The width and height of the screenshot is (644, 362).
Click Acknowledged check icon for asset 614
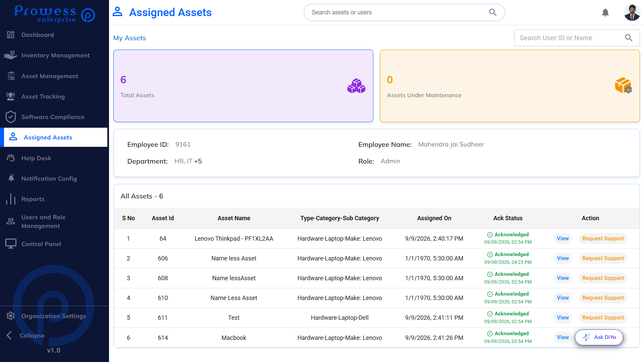pyautogui.click(x=490, y=334)
